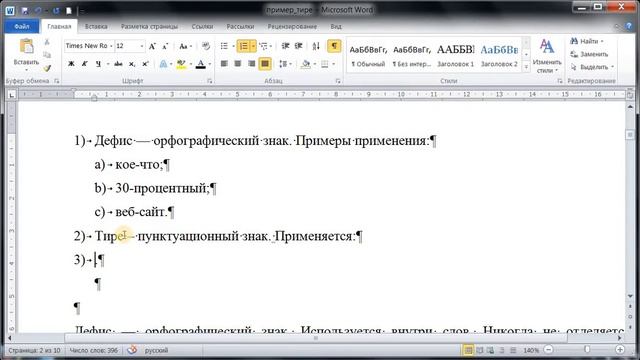Open Paragraph dialog launcher (Абзац)
640x360 pixels.
coord(338,81)
